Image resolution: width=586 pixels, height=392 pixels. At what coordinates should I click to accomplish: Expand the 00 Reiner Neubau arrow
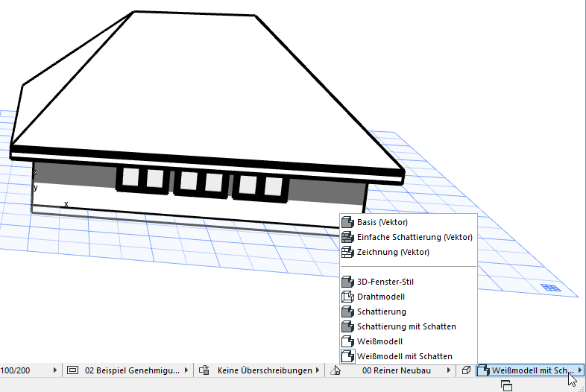tap(449, 370)
